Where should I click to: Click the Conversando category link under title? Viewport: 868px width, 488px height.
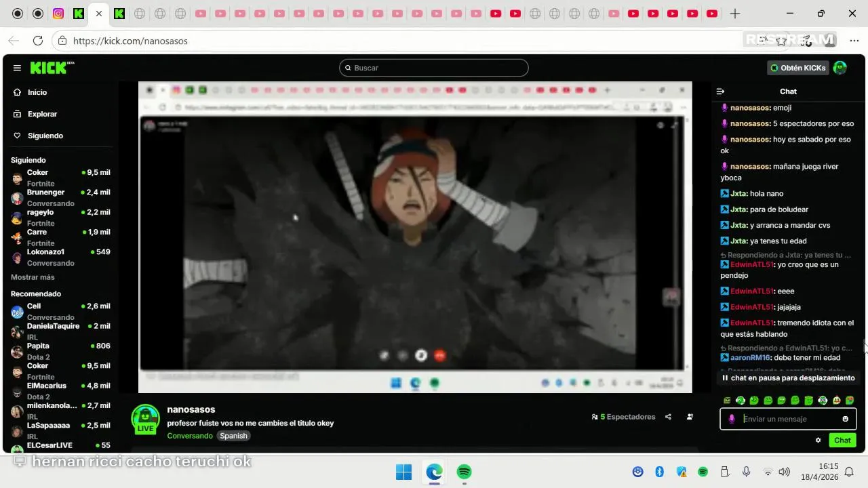(190, 436)
